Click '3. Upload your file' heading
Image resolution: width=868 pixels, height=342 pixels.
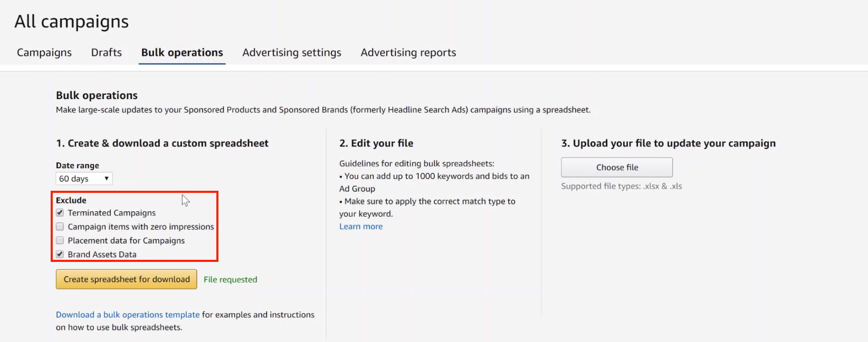669,143
